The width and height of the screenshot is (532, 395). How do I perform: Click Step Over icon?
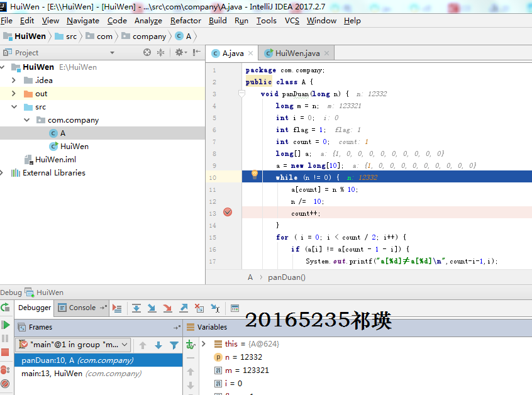[x=136, y=308]
